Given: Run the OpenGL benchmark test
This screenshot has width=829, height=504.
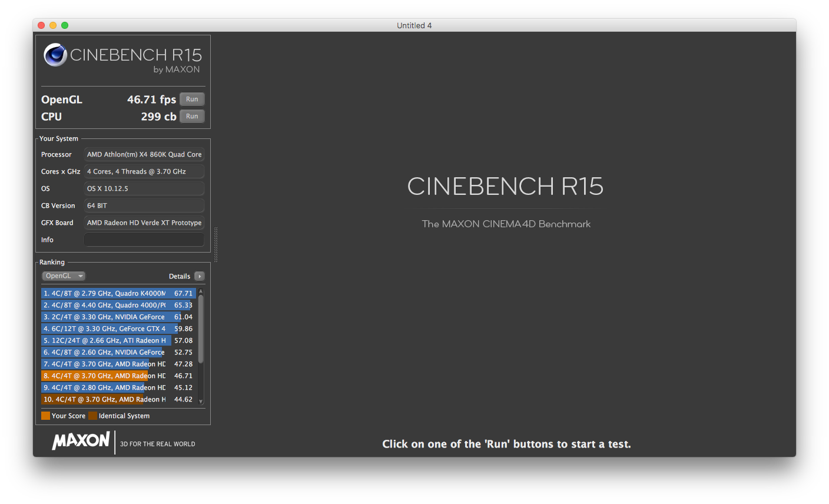Looking at the screenshot, I should click(x=192, y=100).
